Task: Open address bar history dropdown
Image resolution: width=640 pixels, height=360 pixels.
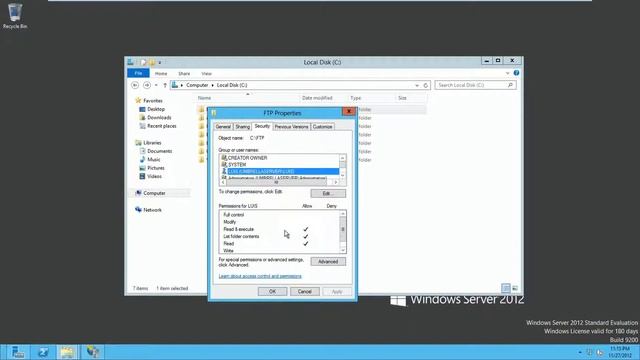Action: click(417, 85)
